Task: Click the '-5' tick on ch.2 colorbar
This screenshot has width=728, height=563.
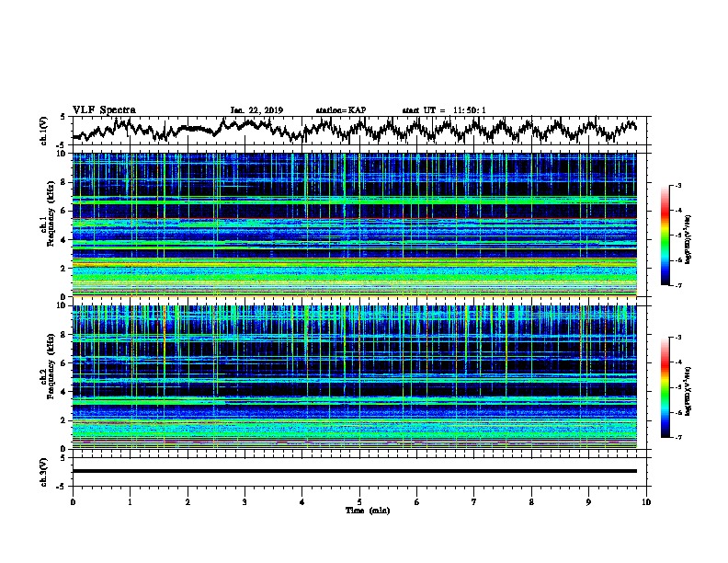Action: pyautogui.click(x=677, y=387)
